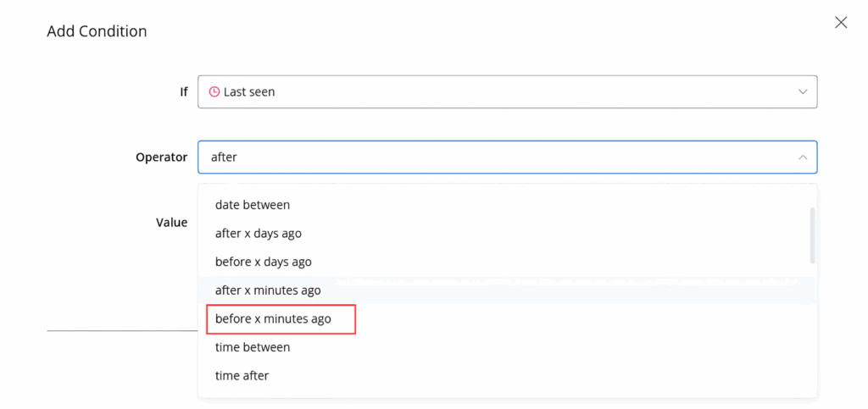Click the clock icon beside Last seen
The image size is (868, 409).
point(214,91)
